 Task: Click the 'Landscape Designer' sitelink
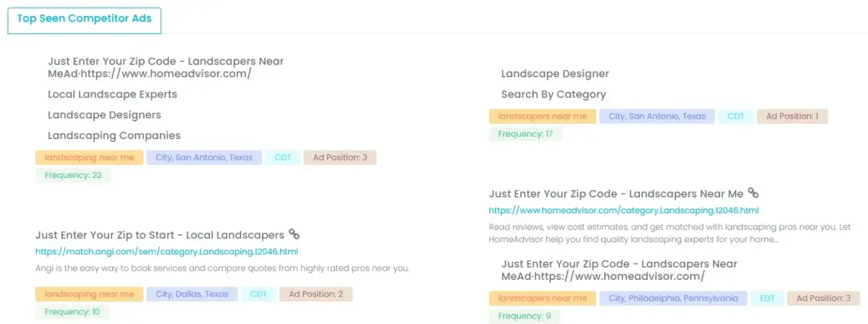[555, 74]
